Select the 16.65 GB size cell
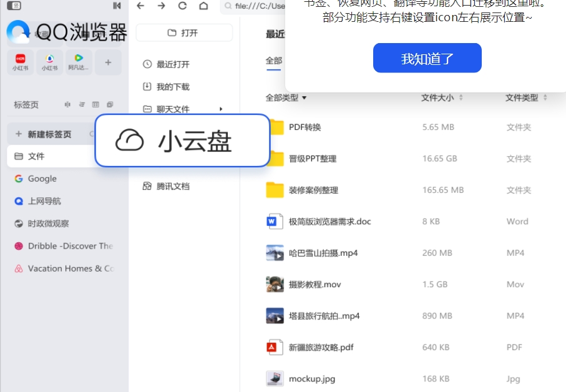Screen dimensions: 566x392 [440, 159]
